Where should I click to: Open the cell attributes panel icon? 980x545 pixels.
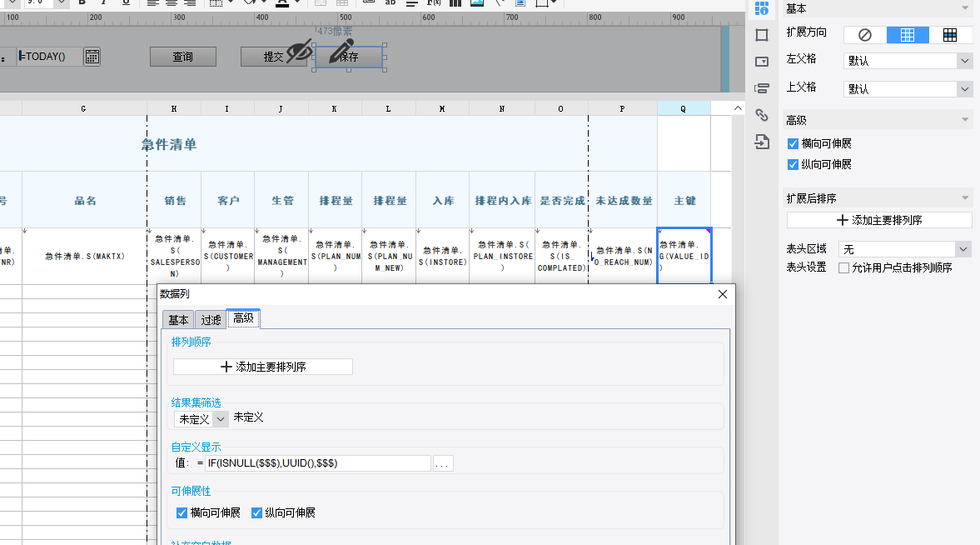[x=761, y=9]
